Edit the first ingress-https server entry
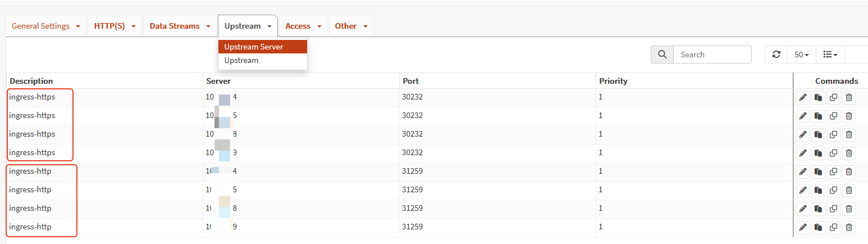The image size is (868, 244). pos(803,98)
